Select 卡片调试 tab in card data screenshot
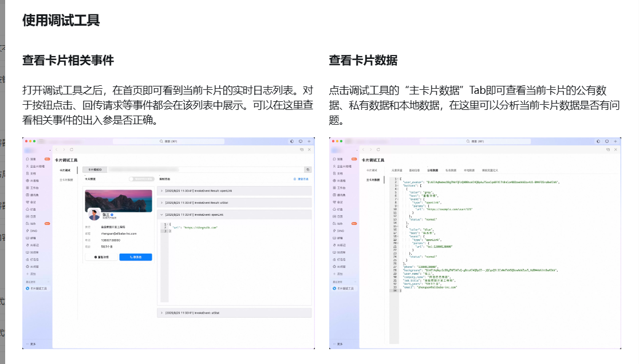This screenshot has height=364, width=639. click(x=372, y=170)
